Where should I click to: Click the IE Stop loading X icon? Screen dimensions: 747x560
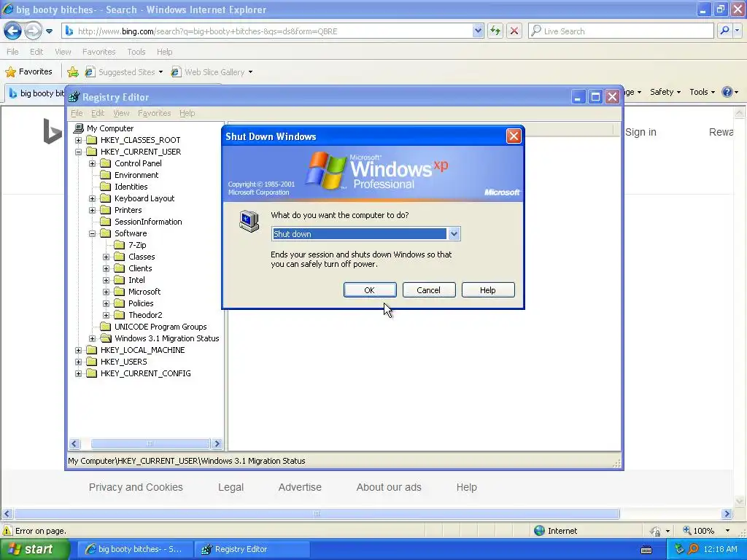click(x=514, y=31)
